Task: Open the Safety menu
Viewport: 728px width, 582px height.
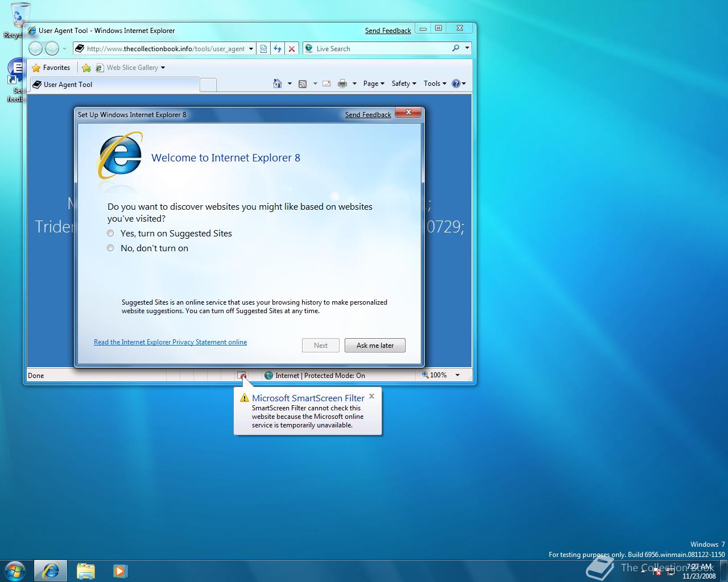Action: click(404, 84)
